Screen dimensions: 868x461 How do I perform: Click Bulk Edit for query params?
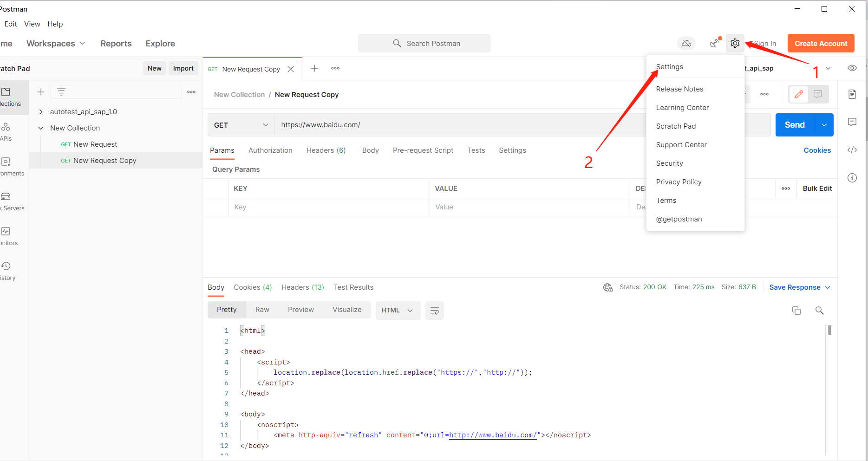(817, 188)
